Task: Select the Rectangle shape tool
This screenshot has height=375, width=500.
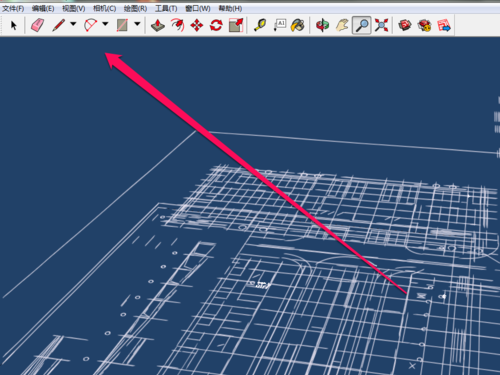Action: (x=122, y=25)
